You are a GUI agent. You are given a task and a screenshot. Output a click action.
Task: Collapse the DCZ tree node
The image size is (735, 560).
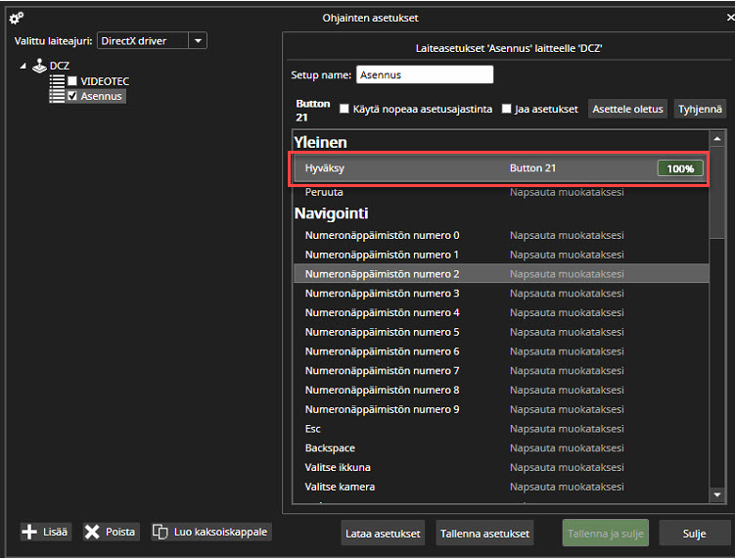click(x=23, y=66)
